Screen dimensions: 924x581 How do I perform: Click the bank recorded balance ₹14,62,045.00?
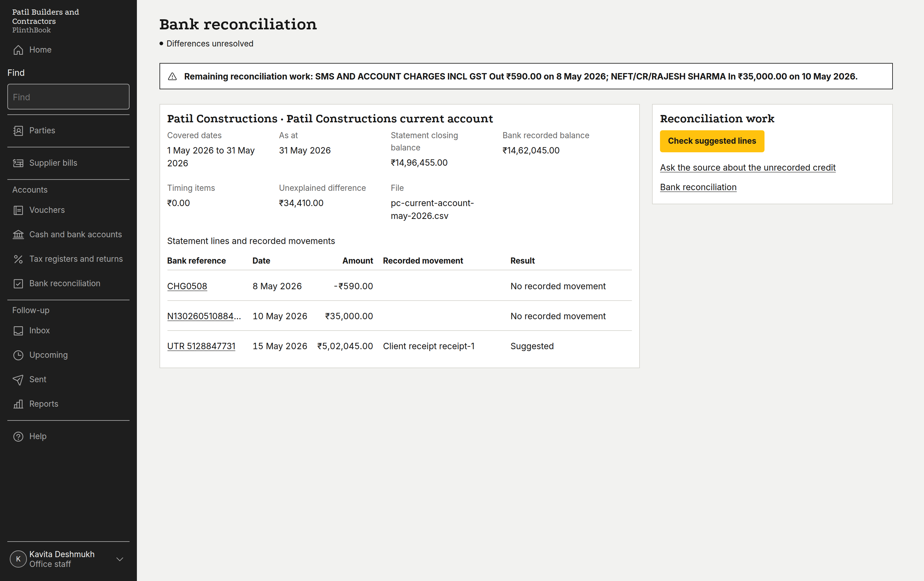[x=531, y=150]
